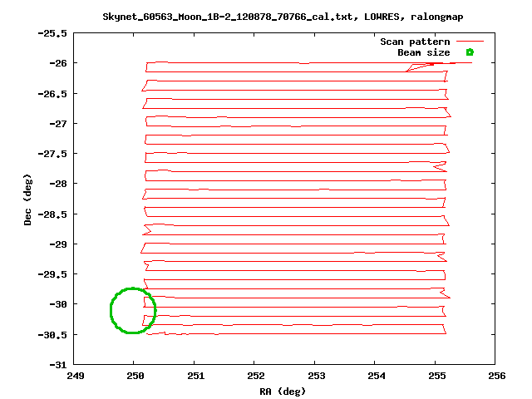
Task: Click the green beam size legend marker
Action: 470,52
